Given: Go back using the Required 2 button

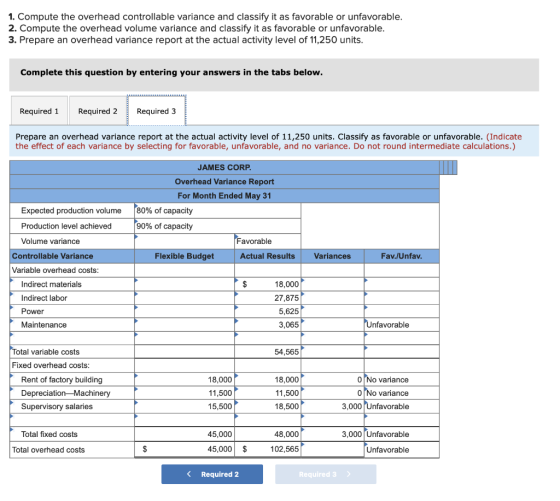Looking at the screenshot, I should point(212,474).
